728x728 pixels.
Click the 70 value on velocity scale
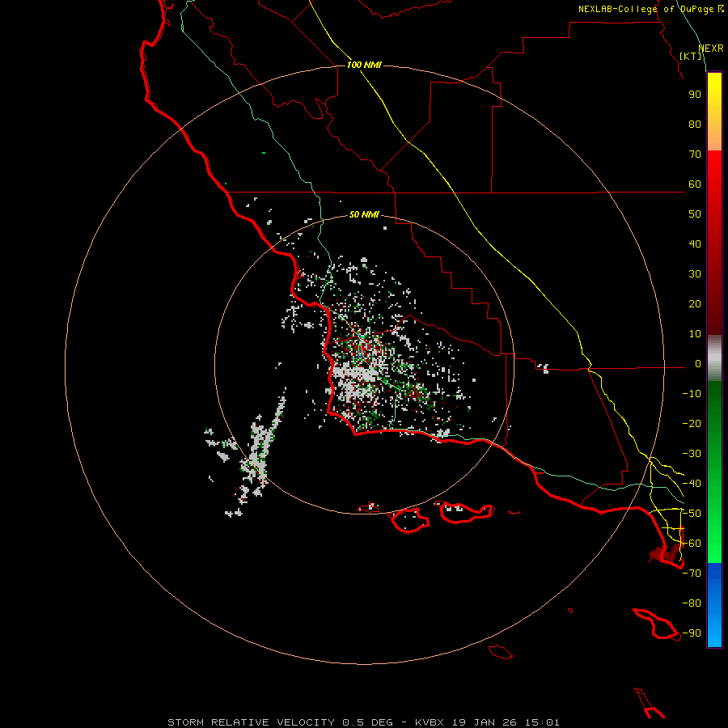(x=695, y=154)
